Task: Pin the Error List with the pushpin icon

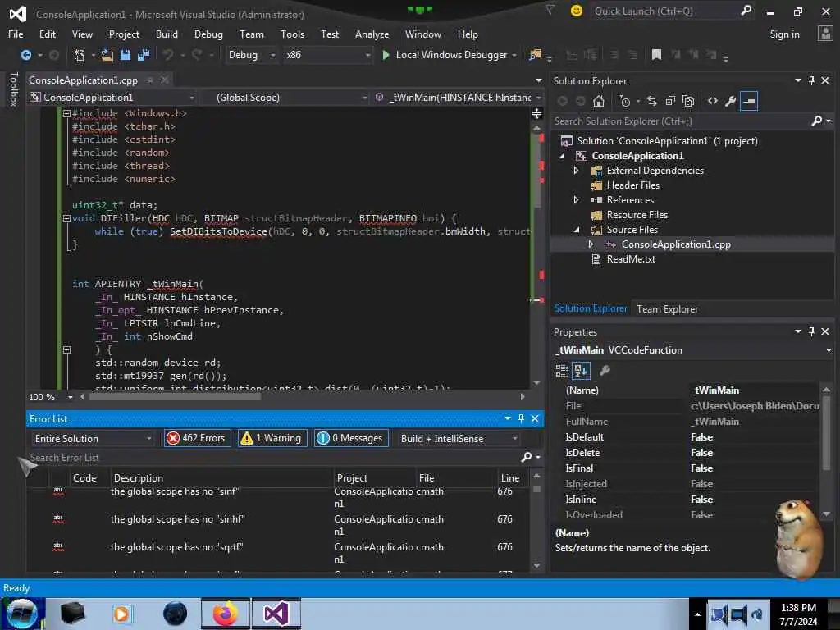Action: [x=521, y=418]
